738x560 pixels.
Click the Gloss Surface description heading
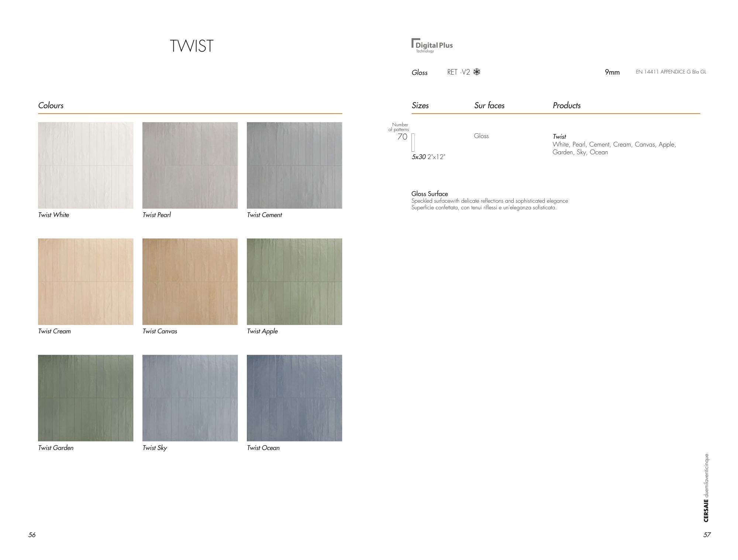click(x=430, y=194)
